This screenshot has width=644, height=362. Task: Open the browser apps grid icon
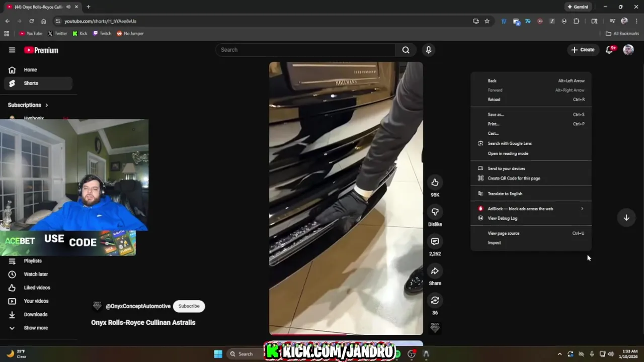(7, 34)
